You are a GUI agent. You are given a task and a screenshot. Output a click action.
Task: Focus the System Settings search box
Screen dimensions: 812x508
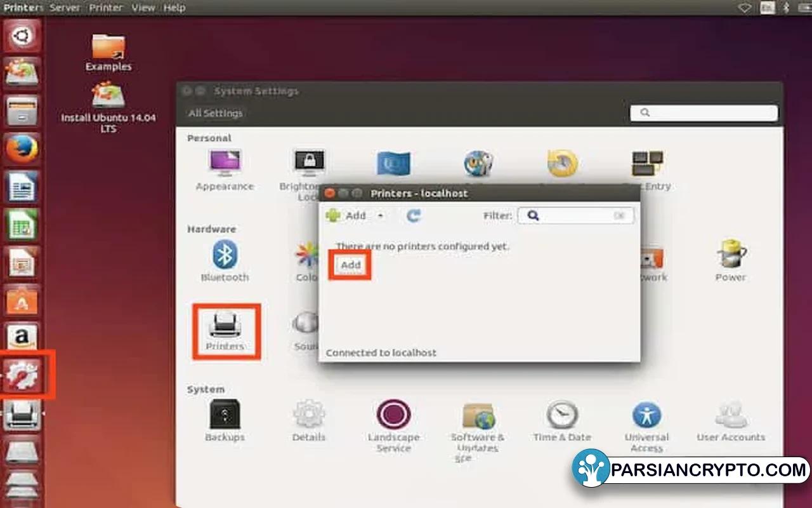point(704,112)
